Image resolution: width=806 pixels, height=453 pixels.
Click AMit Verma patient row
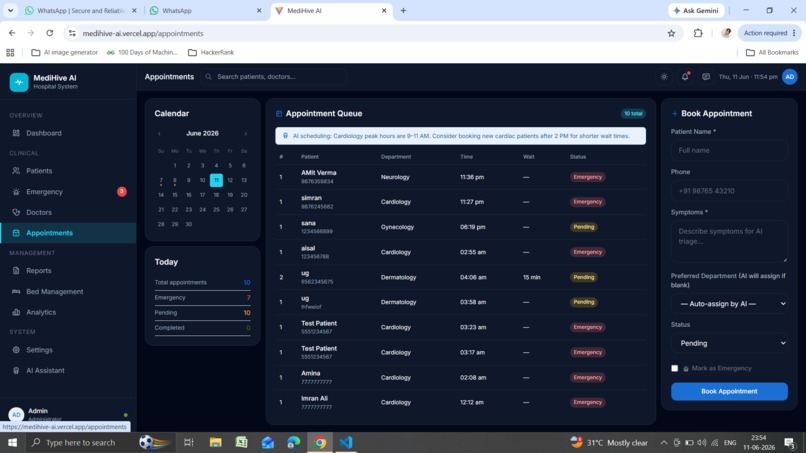460,177
